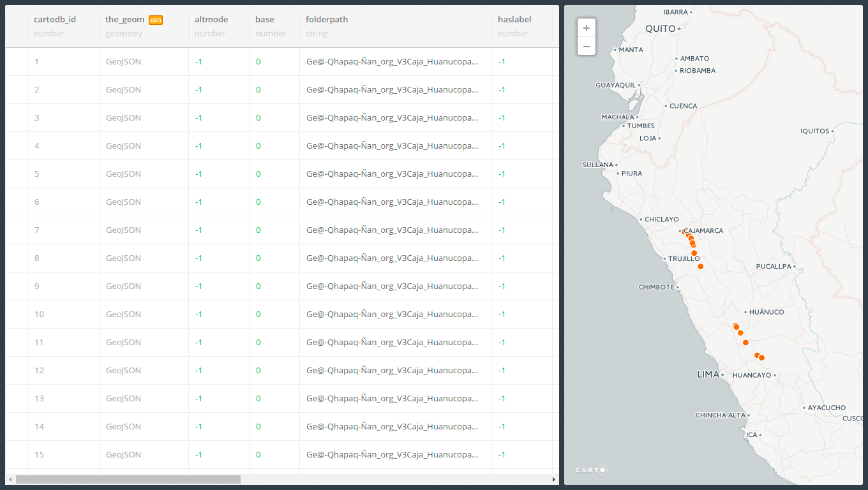Select the haslabel column header
Viewport: 868px width, 490px height.
click(x=514, y=19)
